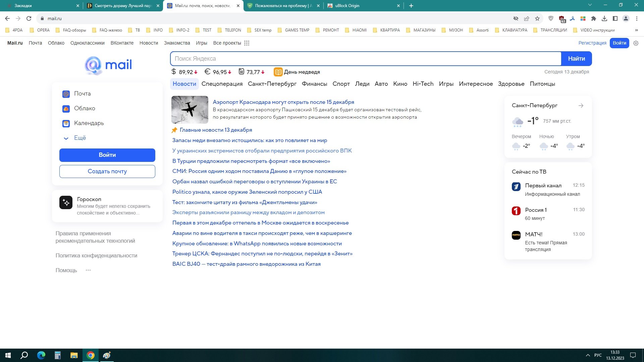Switch to the Финансы news tab
Viewport: 644px width, 362px height.
[314, 84]
